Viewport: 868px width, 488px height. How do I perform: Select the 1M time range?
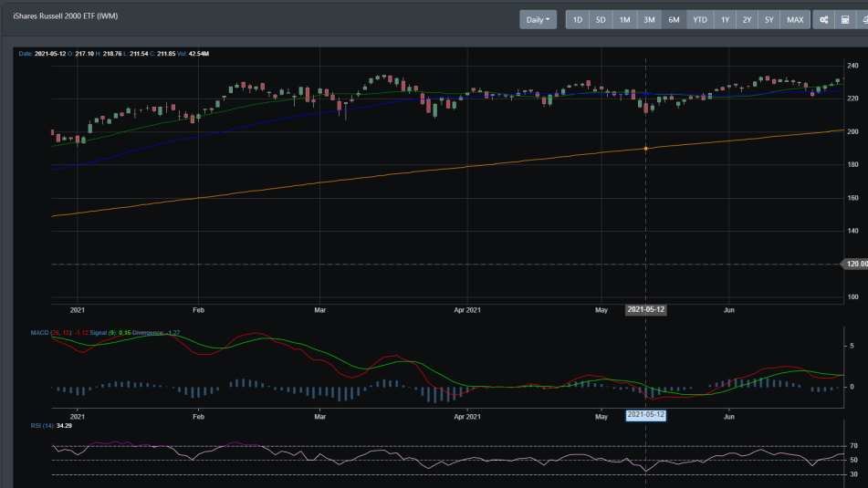624,20
